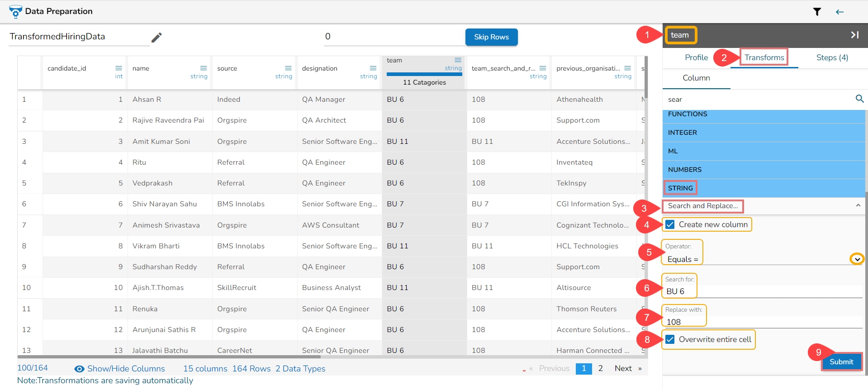Image resolution: width=868 pixels, height=390 pixels.
Task: Click the selected column name 'team' label
Action: (680, 35)
